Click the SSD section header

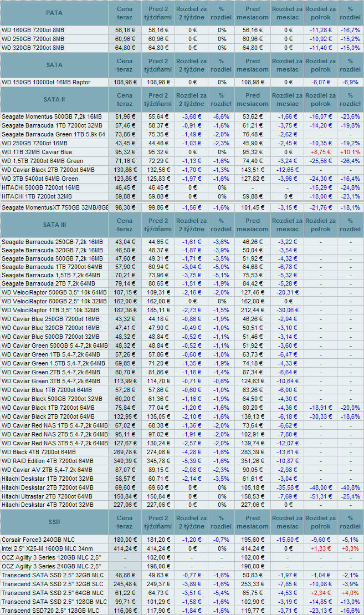[54, 522]
